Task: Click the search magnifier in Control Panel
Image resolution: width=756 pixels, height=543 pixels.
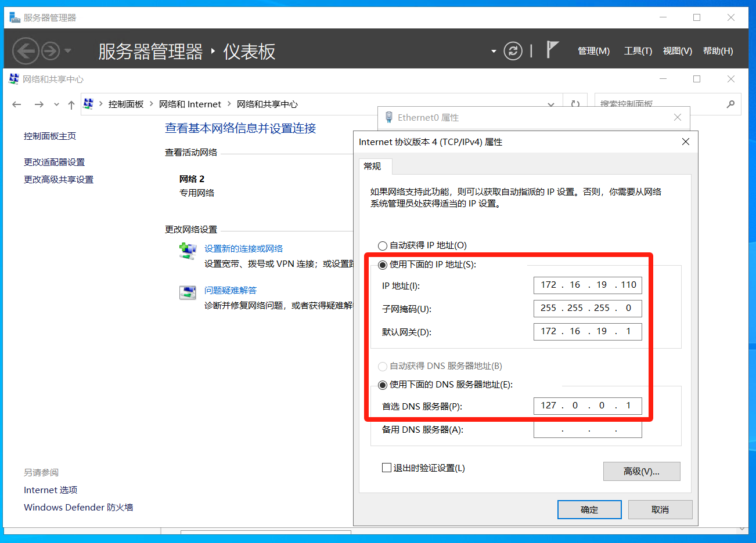Action: tap(730, 104)
